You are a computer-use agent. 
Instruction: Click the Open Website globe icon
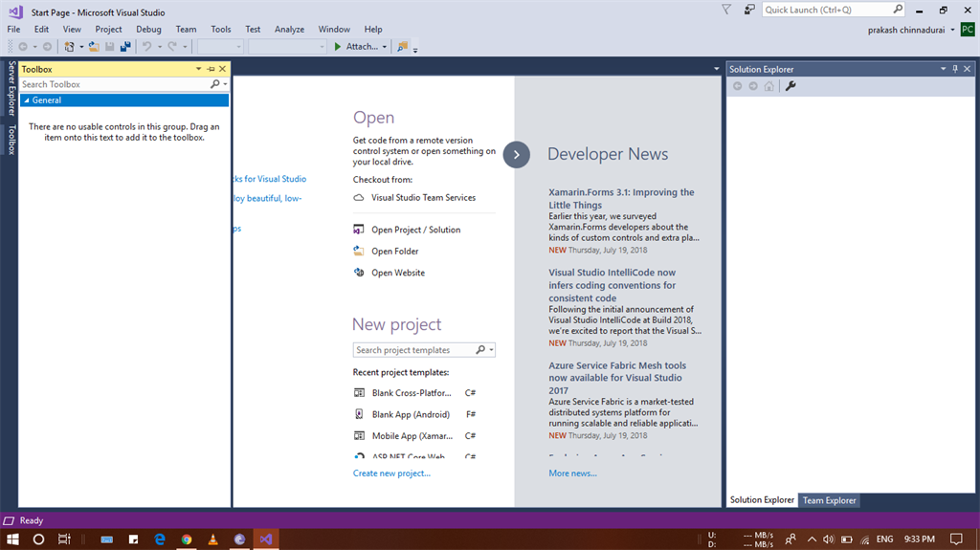click(x=359, y=272)
